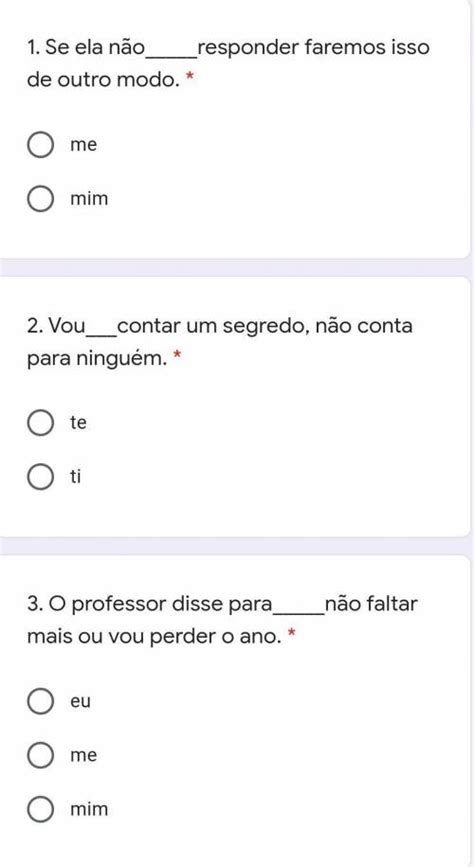The image size is (474, 867).
Task: Click the red required asterisk on question 1
Action: (190, 80)
